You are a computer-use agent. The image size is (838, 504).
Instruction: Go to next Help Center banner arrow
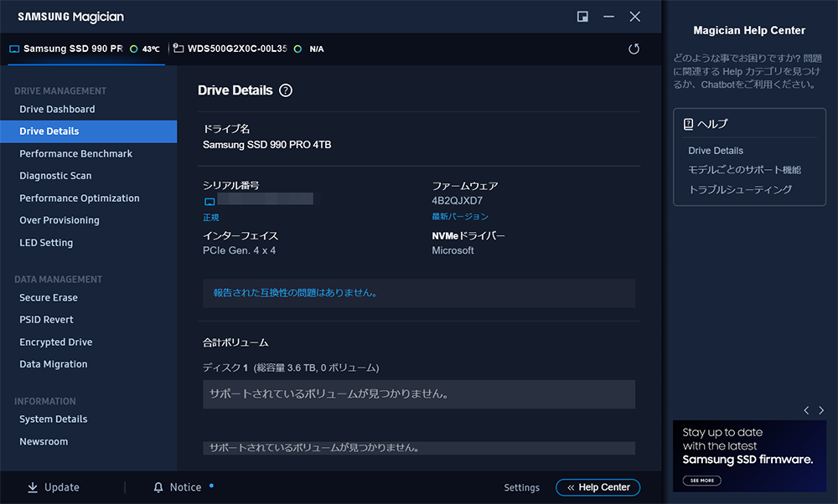click(x=821, y=410)
